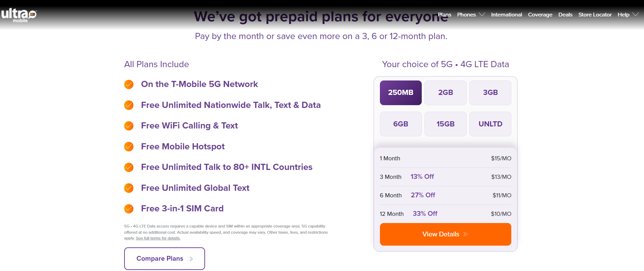Pick the UNLTD data option

tap(490, 124)
